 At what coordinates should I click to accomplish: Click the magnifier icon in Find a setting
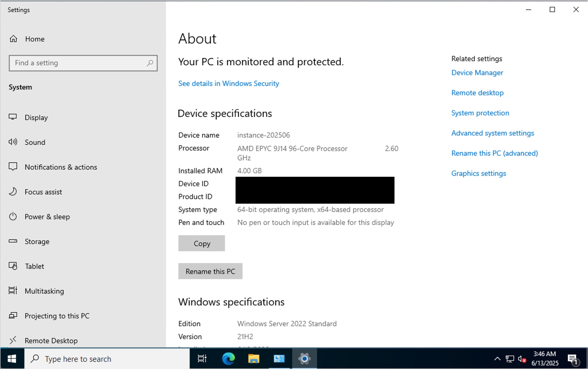tap(150, 63)
